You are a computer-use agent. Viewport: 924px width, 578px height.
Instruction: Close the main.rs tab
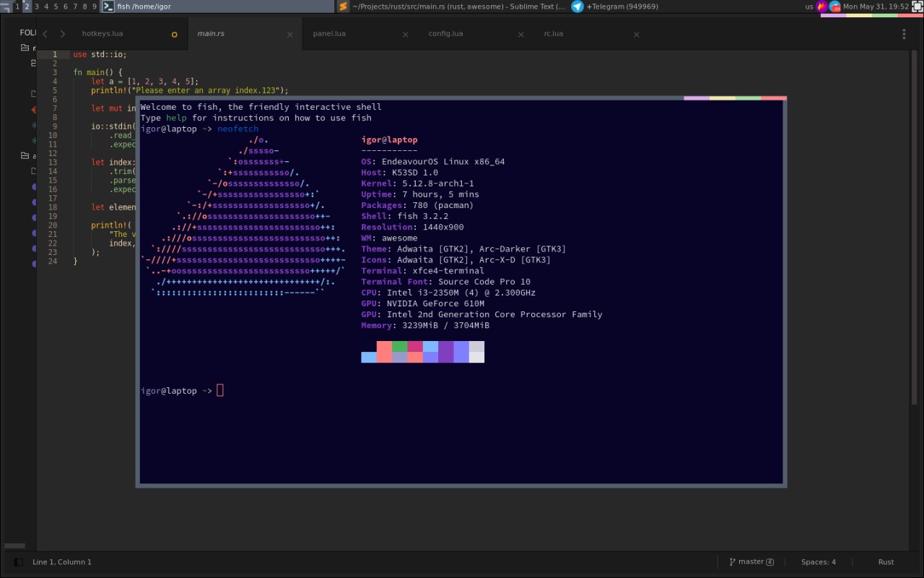tap(289, 35)
